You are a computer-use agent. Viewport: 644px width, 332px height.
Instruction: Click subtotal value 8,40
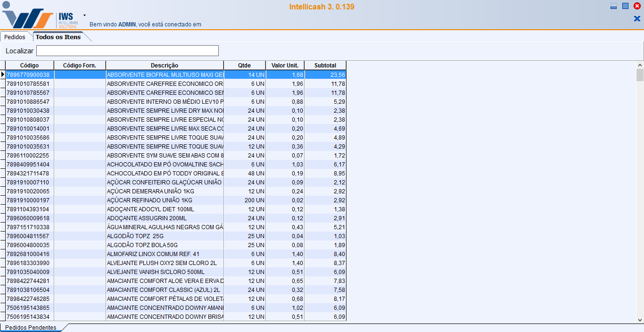325,254
